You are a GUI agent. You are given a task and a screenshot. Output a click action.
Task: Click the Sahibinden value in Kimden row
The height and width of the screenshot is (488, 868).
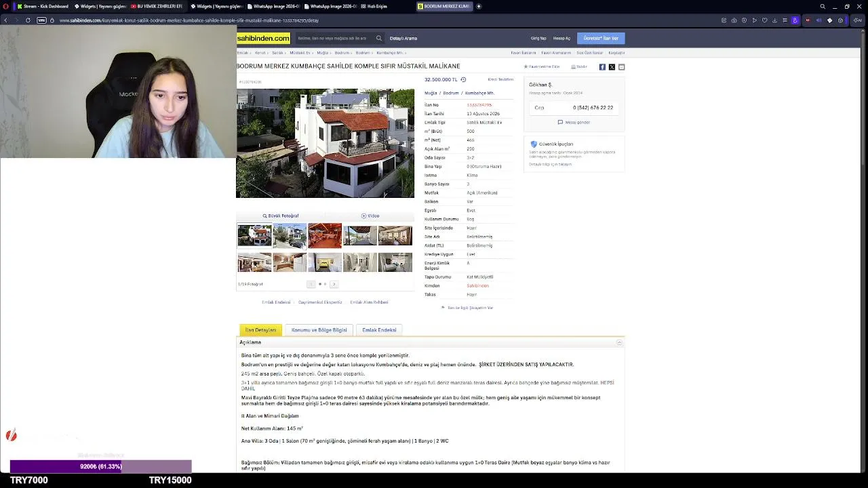pyautogui.click(x=477, y=286)
